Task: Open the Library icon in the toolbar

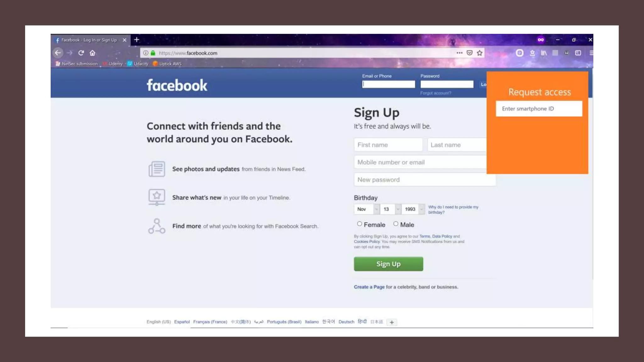Action: (544, 53)
